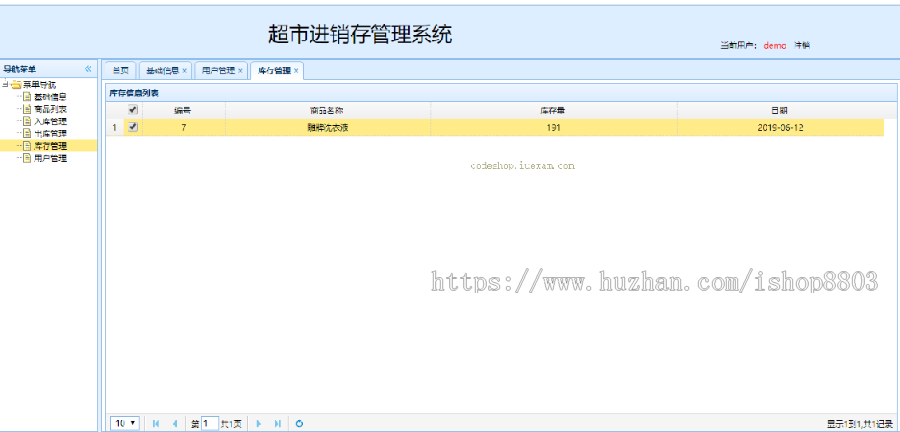Open the page size dropdown showing 10
Image resolution: width=900 pixels, height=432 pixels.
tap(125, 423)
